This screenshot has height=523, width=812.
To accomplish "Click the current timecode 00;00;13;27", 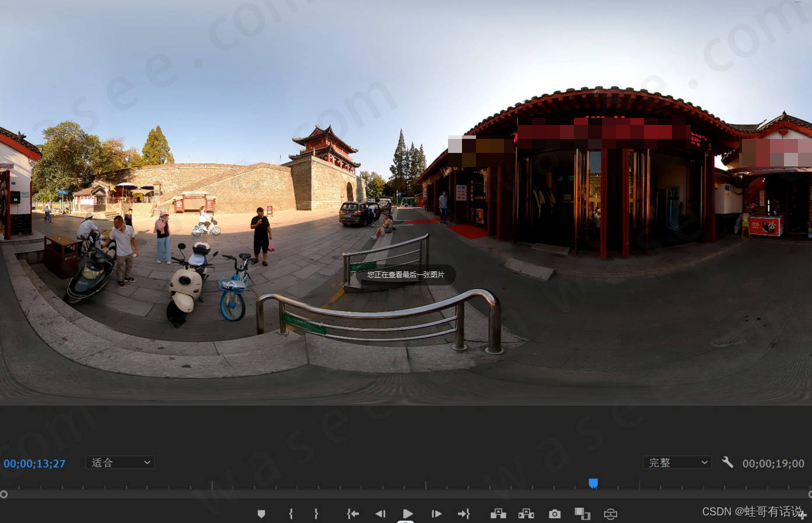I will [34, 463].
